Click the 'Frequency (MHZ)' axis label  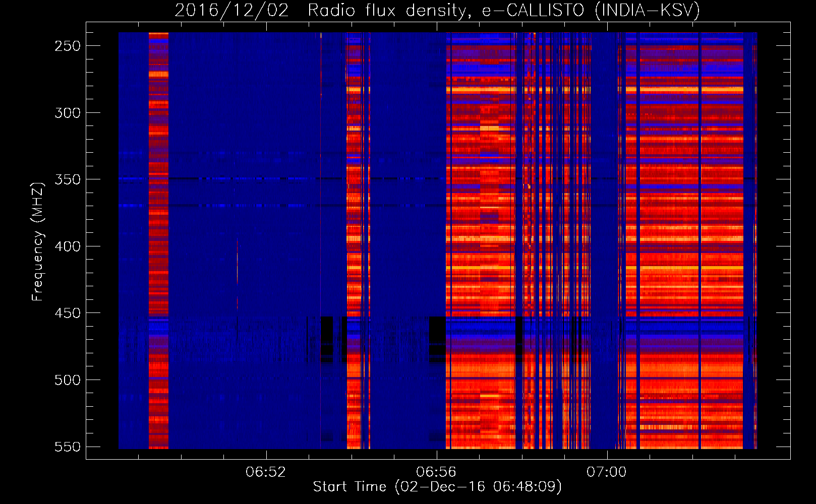(x=38, y=241)
